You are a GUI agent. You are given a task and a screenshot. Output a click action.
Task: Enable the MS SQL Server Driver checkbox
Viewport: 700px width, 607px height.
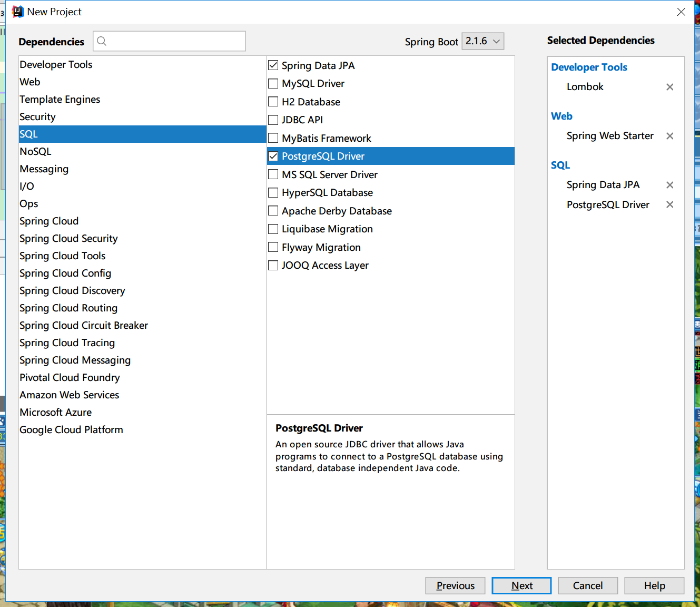[273, 174]
